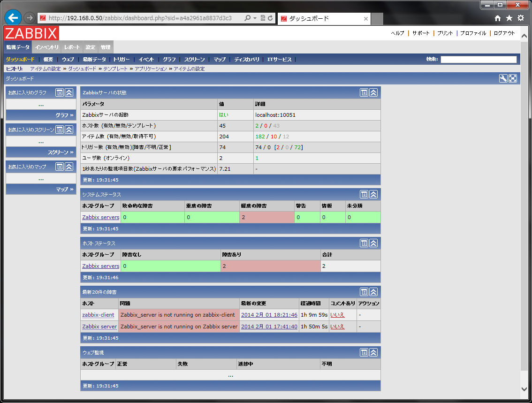Click the ZABBIX logo
This screenshot has height=403, width=532.
31,33
